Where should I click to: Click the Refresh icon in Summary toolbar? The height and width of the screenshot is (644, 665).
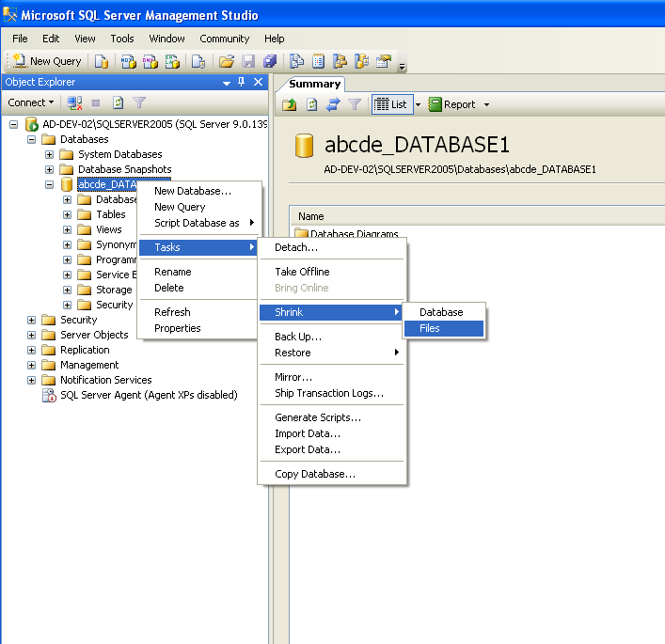point(311,104)
